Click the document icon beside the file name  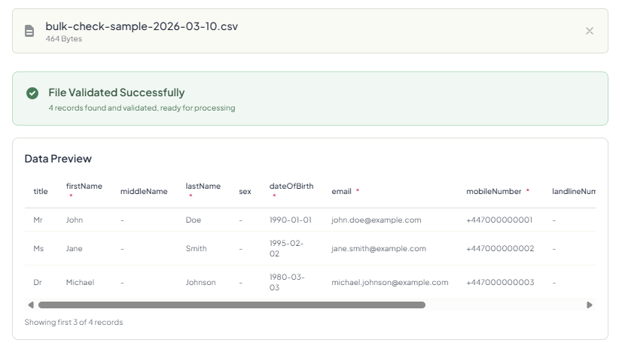point(29,31)
